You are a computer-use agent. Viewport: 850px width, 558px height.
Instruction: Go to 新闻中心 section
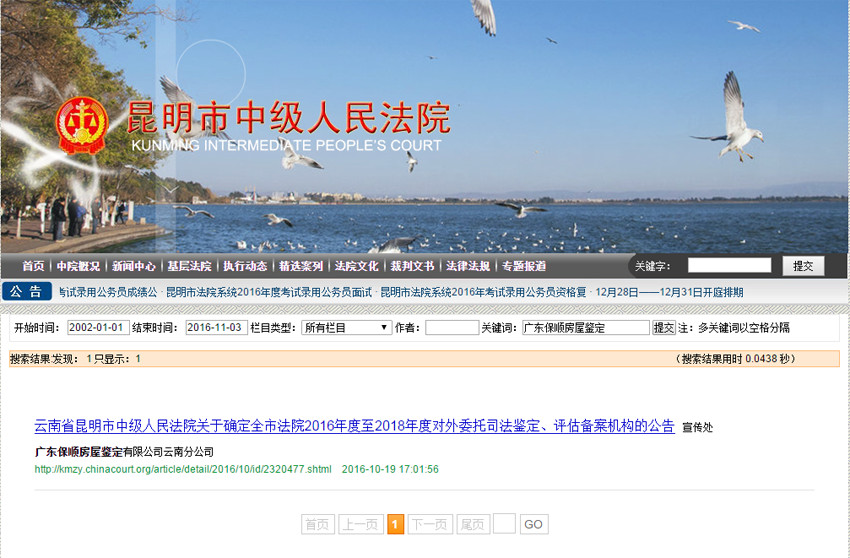click(133, 266)
